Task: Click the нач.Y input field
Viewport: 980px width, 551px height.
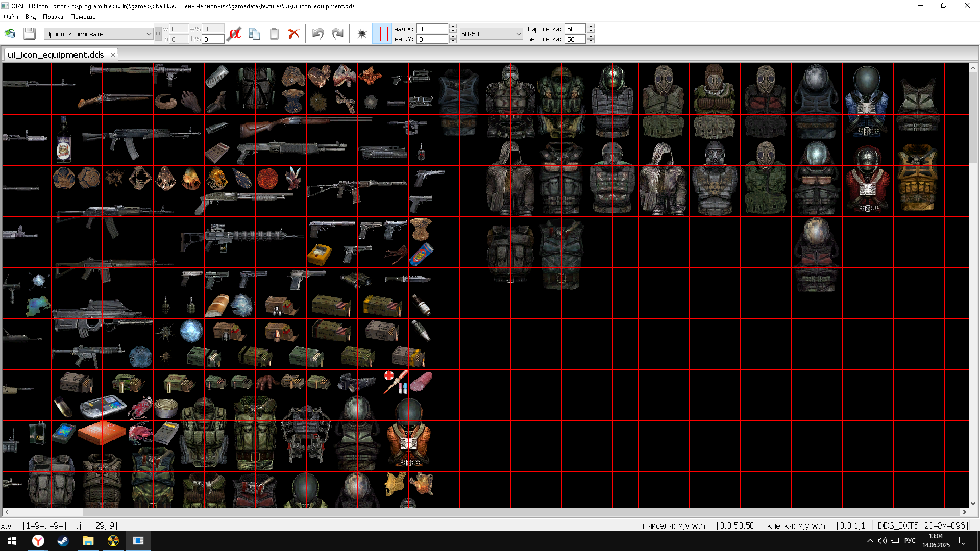Action: [432, 39]
